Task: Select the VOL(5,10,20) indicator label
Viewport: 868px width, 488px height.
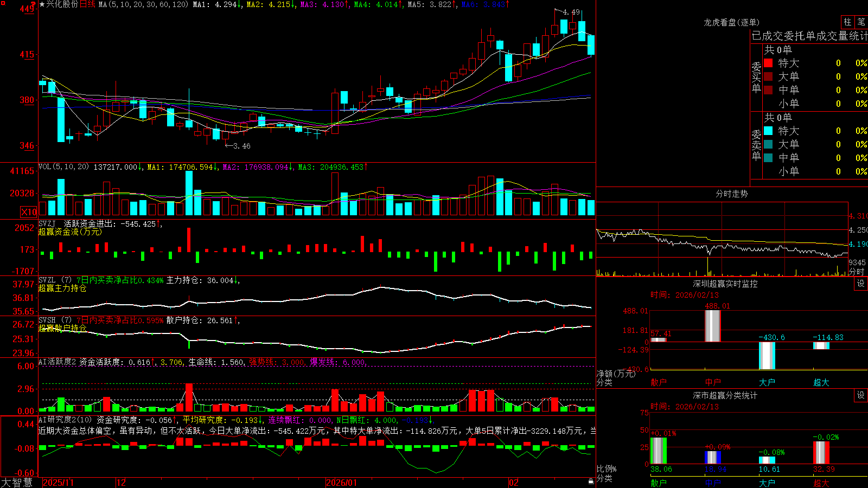Action: (x=63, y=167)
